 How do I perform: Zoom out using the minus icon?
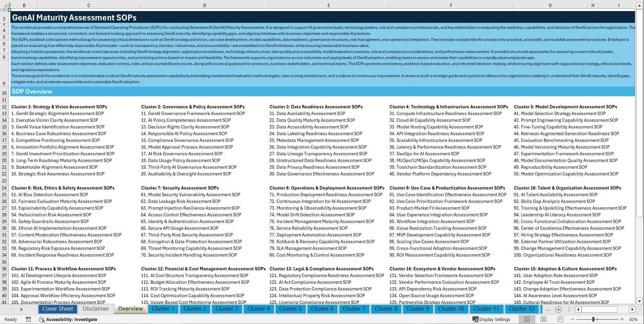(x=573, y=319)
